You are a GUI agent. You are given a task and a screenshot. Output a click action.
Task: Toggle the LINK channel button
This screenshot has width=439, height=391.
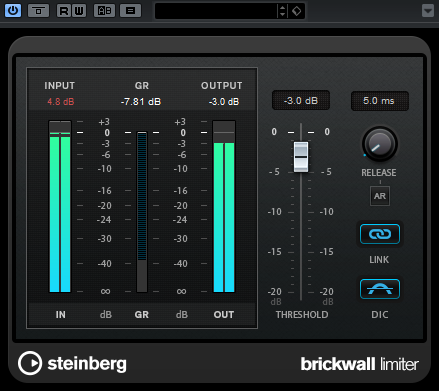380,234
